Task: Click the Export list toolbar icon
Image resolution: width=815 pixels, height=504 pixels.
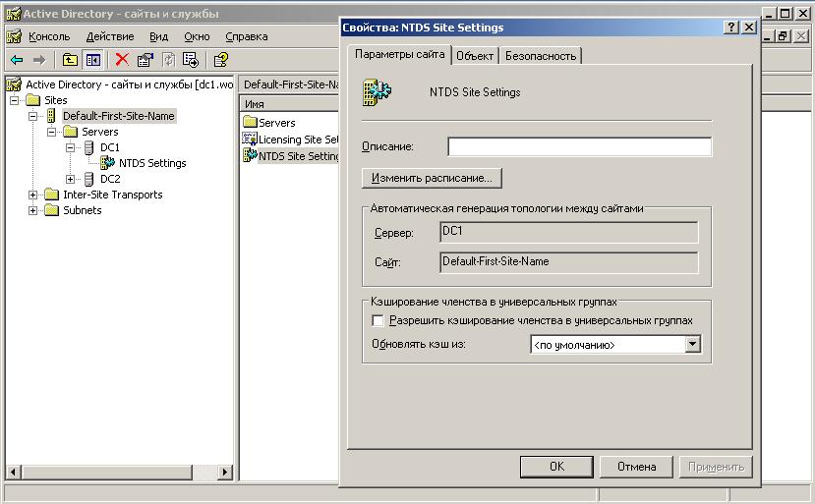Action: click(x=191, y=60)
